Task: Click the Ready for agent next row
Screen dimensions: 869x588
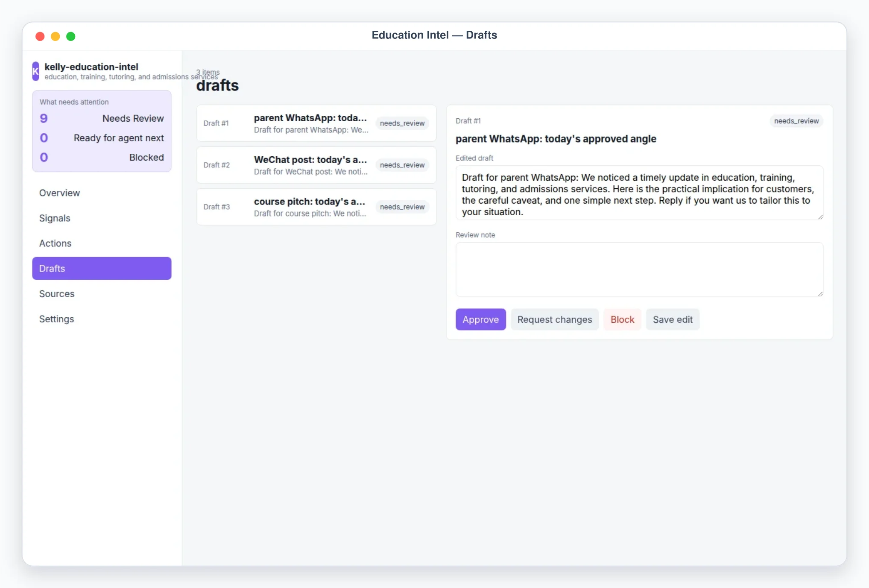Action: pyautogui.click(x=102, y=138)
